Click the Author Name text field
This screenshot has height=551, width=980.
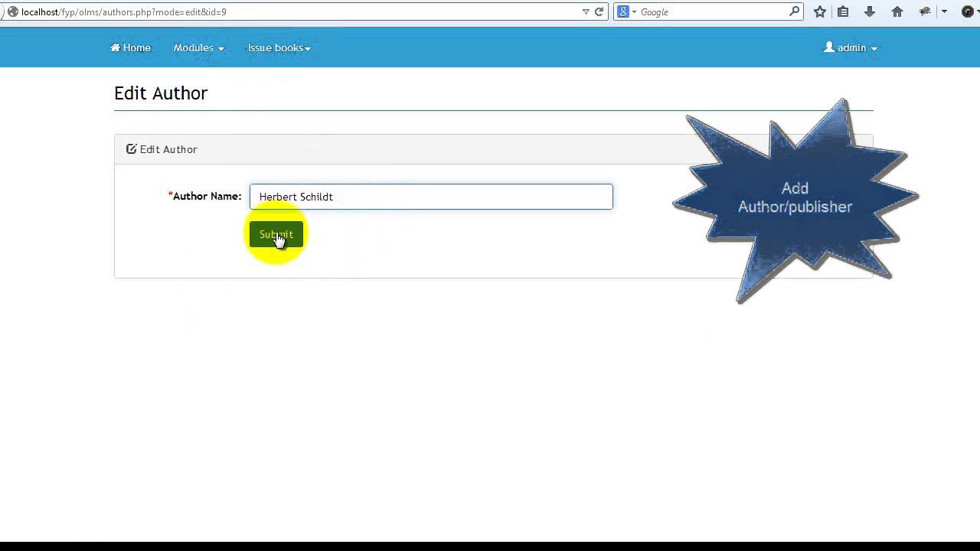431,197
